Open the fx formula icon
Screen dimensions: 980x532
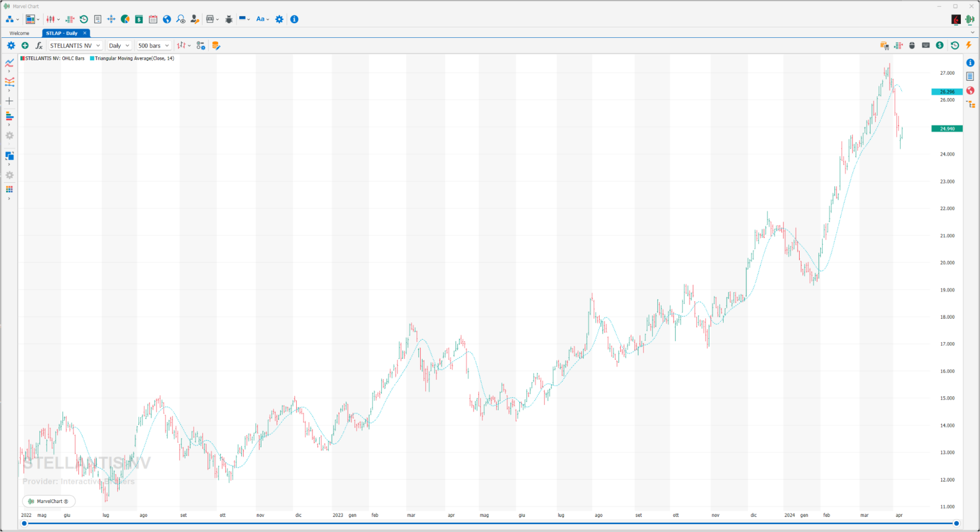click(39, 46)
